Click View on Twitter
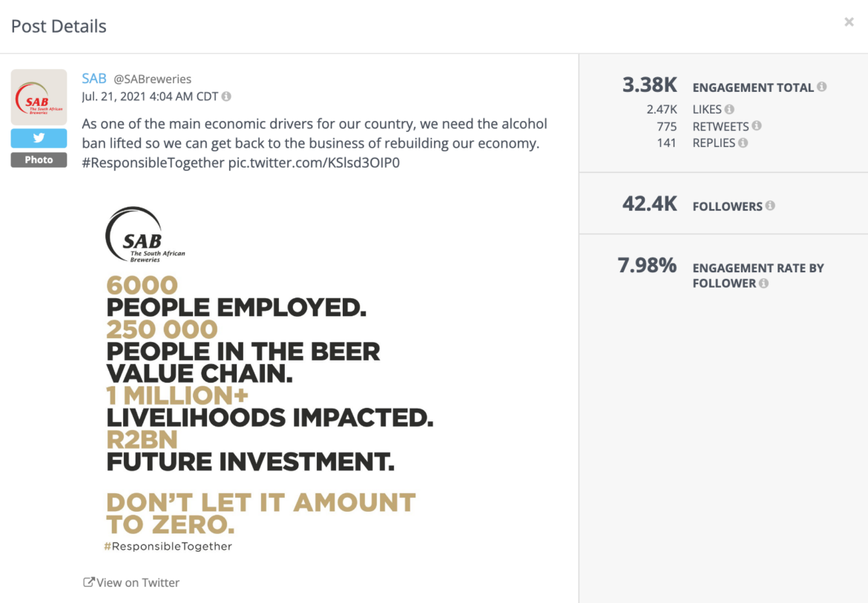 137,582
